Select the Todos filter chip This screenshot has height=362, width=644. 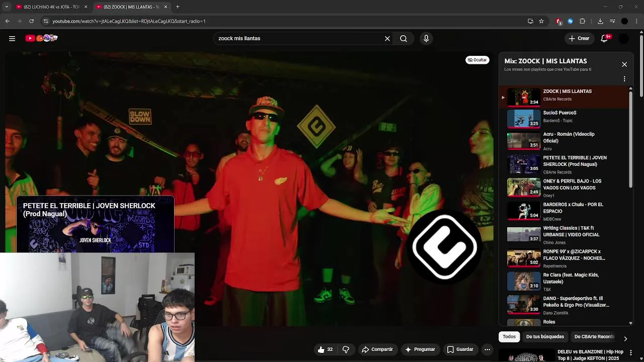click(509, 336)
